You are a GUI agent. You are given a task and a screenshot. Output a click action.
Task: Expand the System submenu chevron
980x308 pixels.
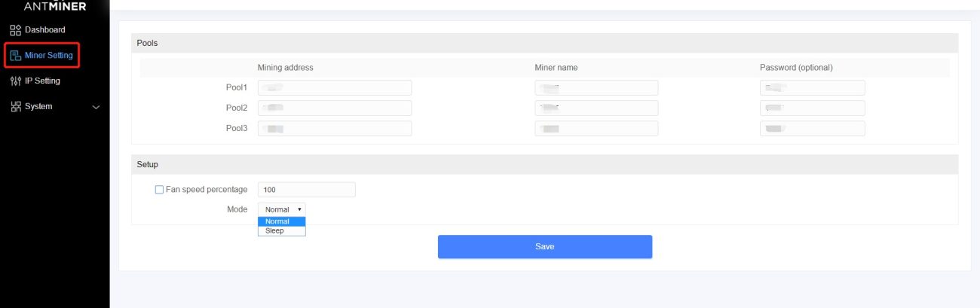pyautogui.click(x=96, y=107)
